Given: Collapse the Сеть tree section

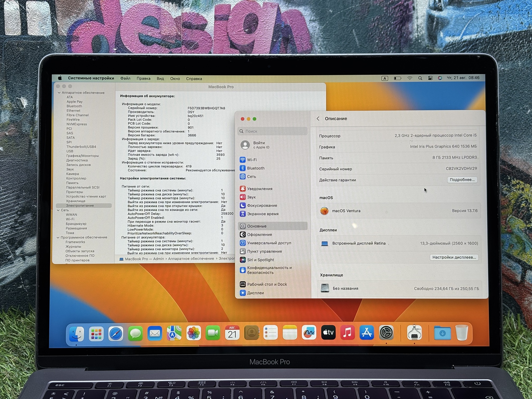Looking at the screenshot, I should (x=58, y=210).
